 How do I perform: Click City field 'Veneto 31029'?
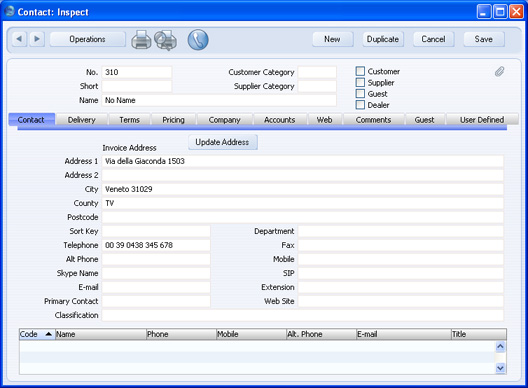coord(303,189)
